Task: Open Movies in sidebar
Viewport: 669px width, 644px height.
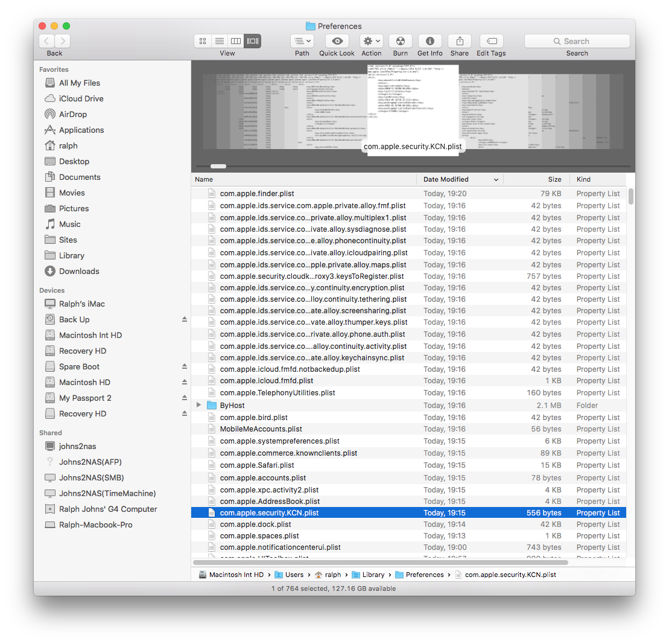Action: (x=72, y=193)
